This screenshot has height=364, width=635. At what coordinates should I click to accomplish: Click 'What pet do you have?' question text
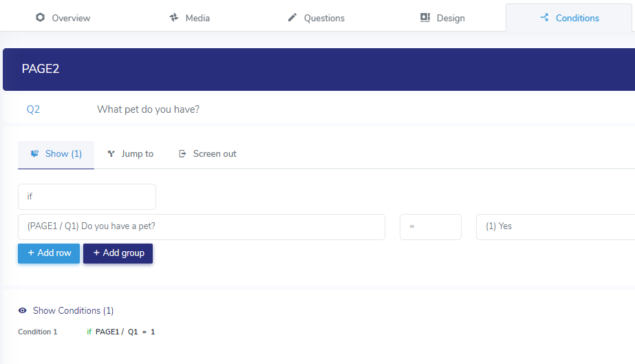tap(148, 109)
